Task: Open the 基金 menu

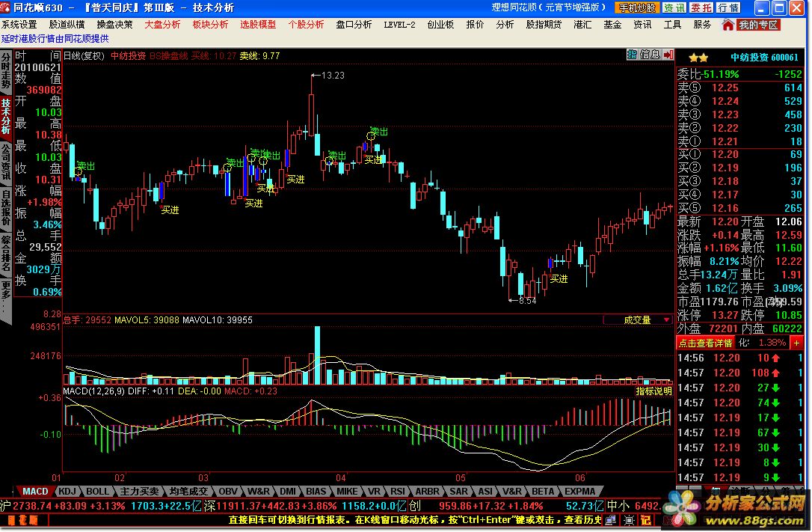Action: 612,25
